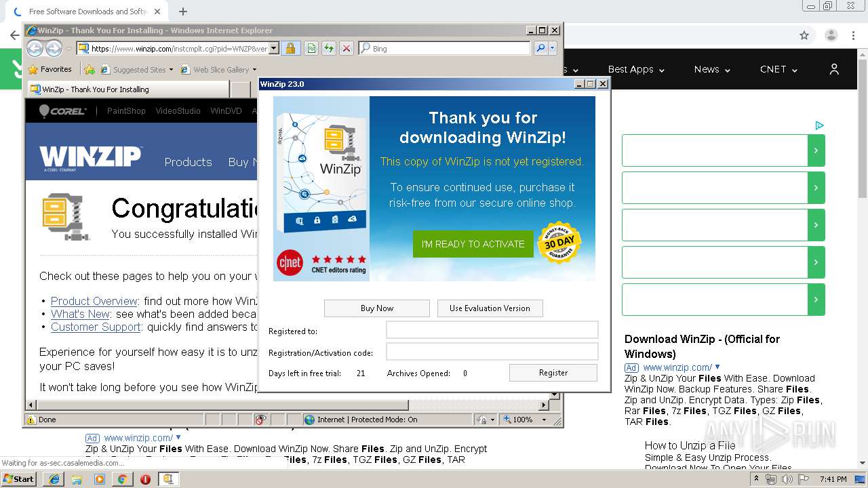Bookmark page with Chrome star icon
868x488 pixels.
pos(804,36)
